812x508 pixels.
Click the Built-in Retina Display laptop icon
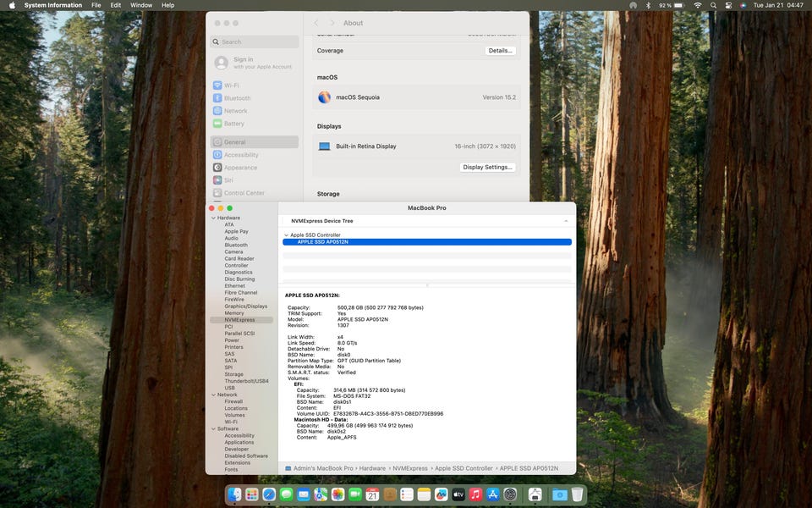pyautogui.click(x=324, y=146)
